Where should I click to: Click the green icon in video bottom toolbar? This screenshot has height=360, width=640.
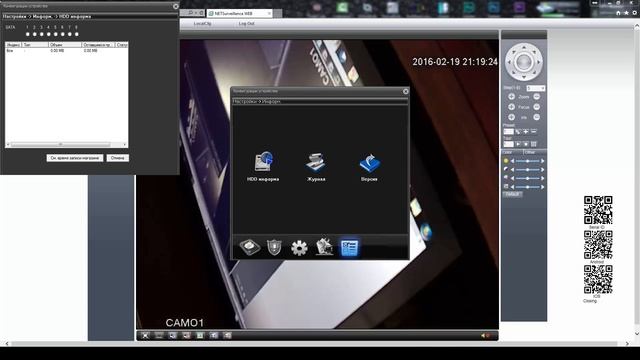point(200,336)
